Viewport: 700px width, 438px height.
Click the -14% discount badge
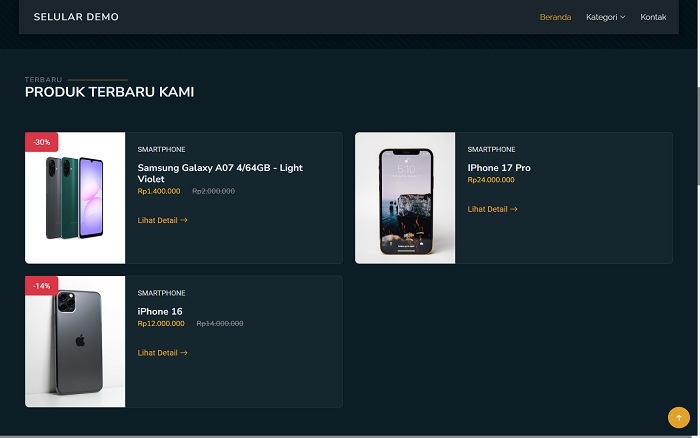pyautogui.click(x=42, y=286)
